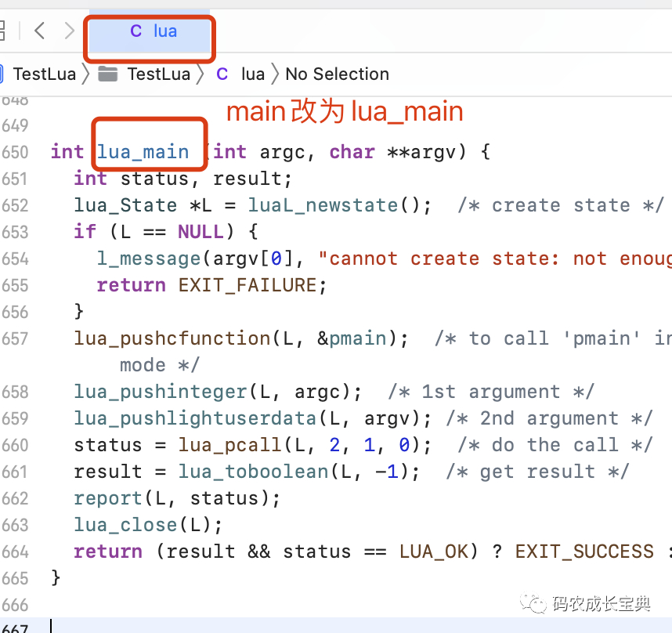Click the pmain symbol on line 657
This screenshot has height=633, width=672.
[357, 338]
